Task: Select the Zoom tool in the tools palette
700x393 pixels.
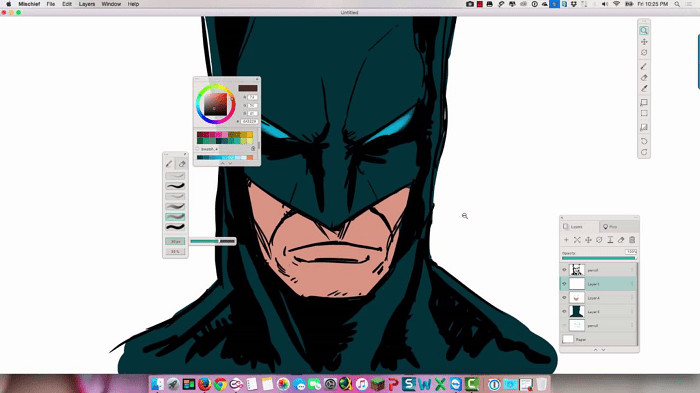Action: pyautogui.click(x=644, y=30)
